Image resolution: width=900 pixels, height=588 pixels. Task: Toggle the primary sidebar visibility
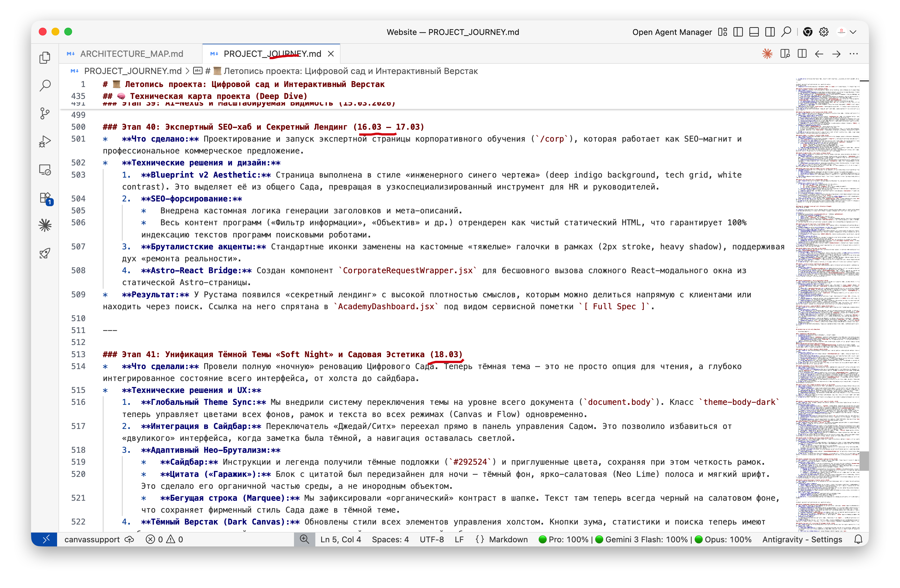738,32
